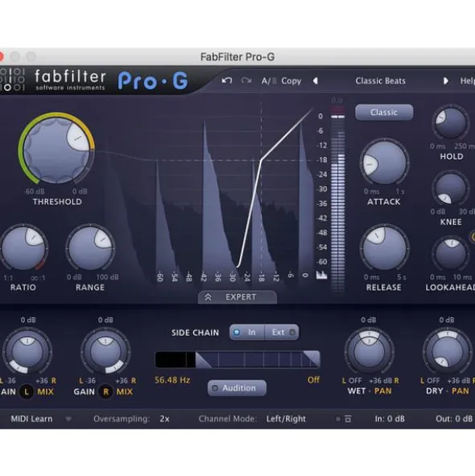
Task: Click the Hold knob
Action: click(450, 122)
